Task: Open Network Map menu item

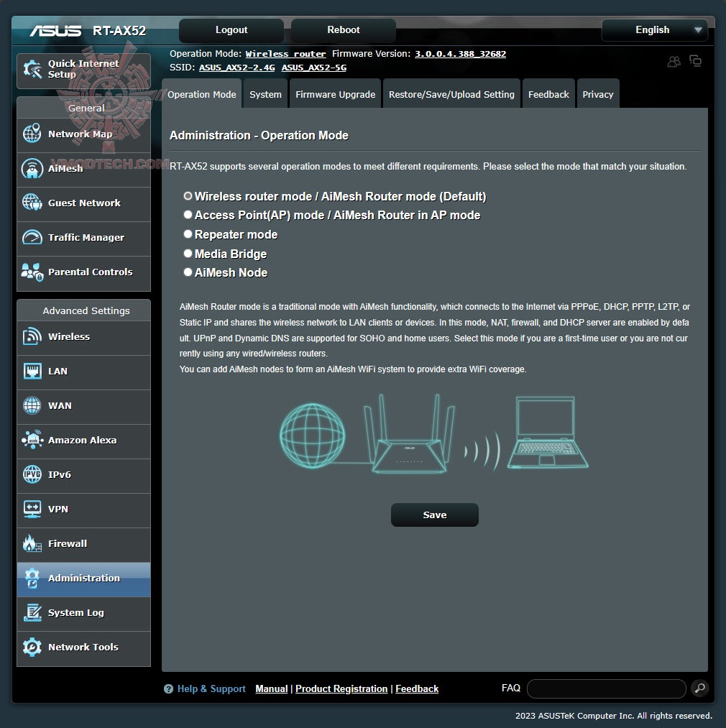Action: (x=83, y=135)
